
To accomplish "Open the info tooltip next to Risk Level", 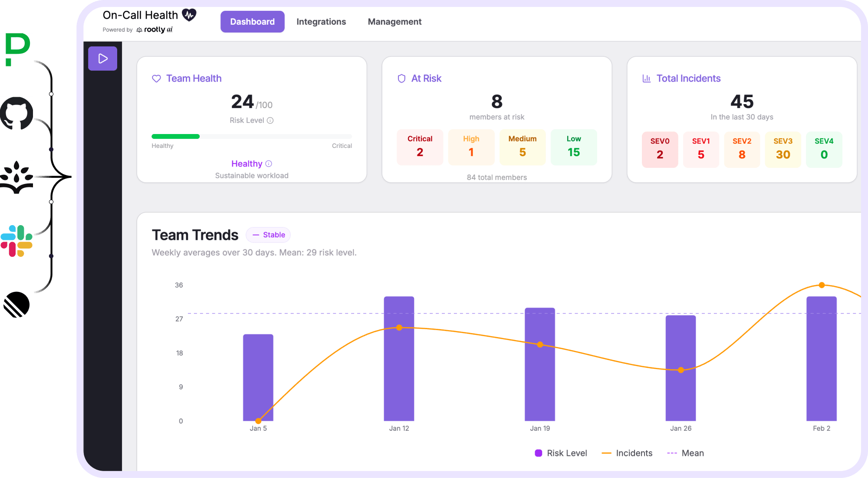I will point(270,120).
